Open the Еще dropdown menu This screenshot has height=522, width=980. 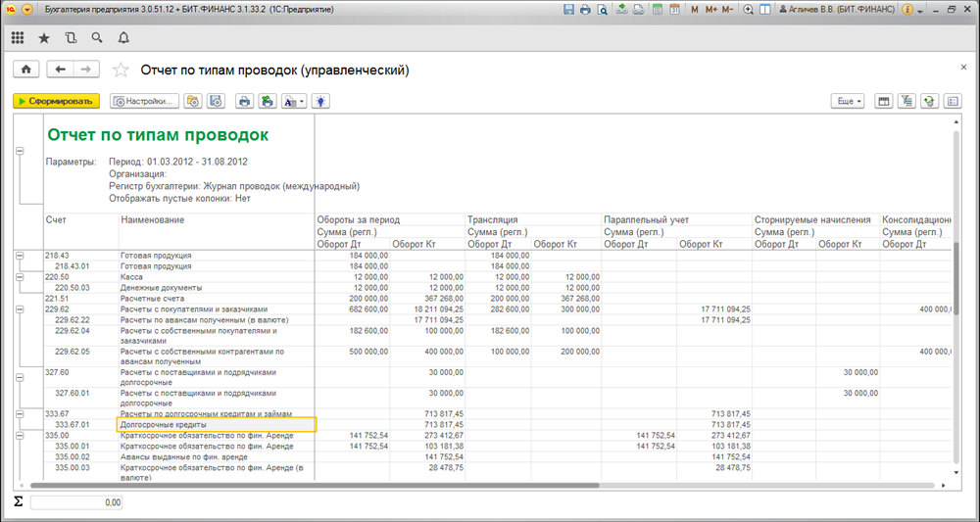(847, 101)
